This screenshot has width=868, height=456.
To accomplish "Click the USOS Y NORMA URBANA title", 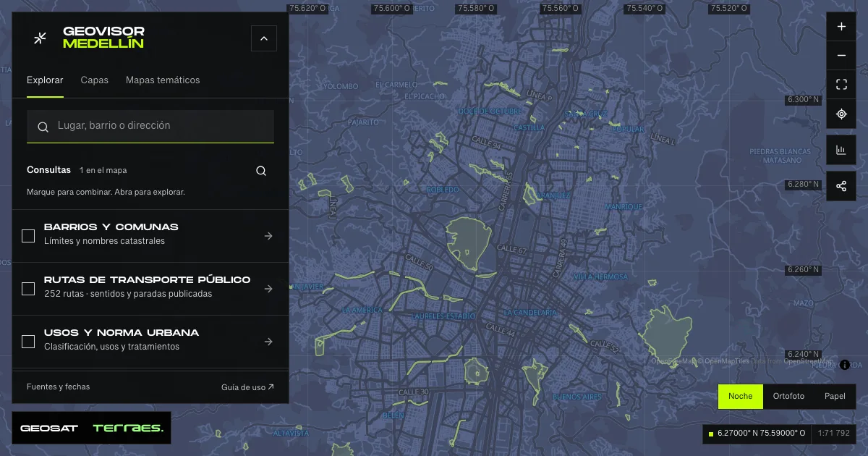I will 122,333.
